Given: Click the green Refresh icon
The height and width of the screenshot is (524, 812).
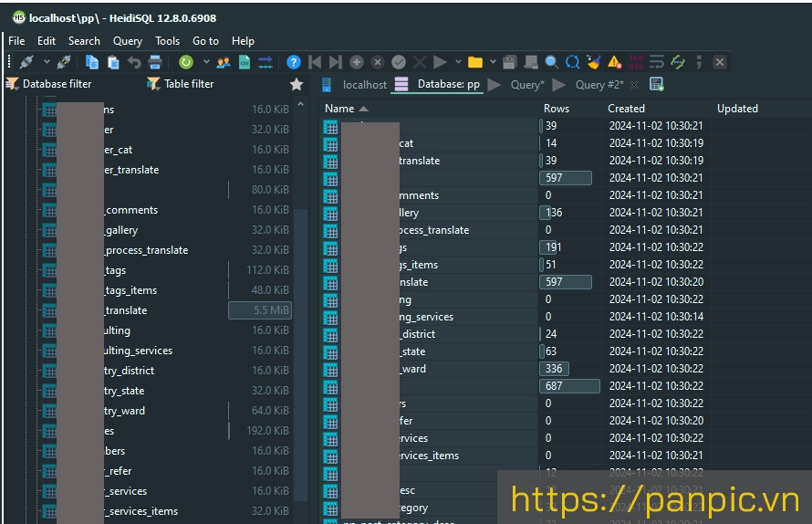Looking at the screenshot, I should click(x=186, y=62).
